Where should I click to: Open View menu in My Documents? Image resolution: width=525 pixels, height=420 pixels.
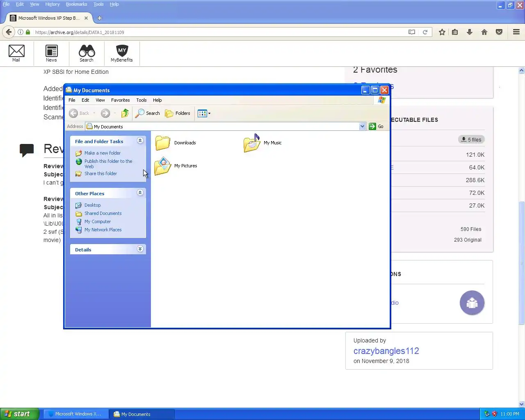pyautogui.click(x=100, y=100)
